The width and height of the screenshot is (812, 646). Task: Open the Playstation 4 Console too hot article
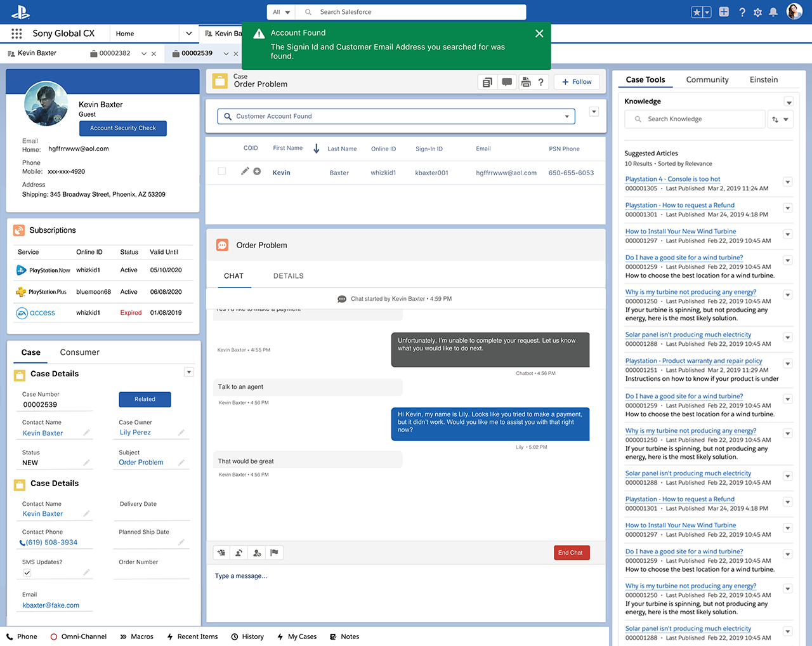(x=672, y=180)
